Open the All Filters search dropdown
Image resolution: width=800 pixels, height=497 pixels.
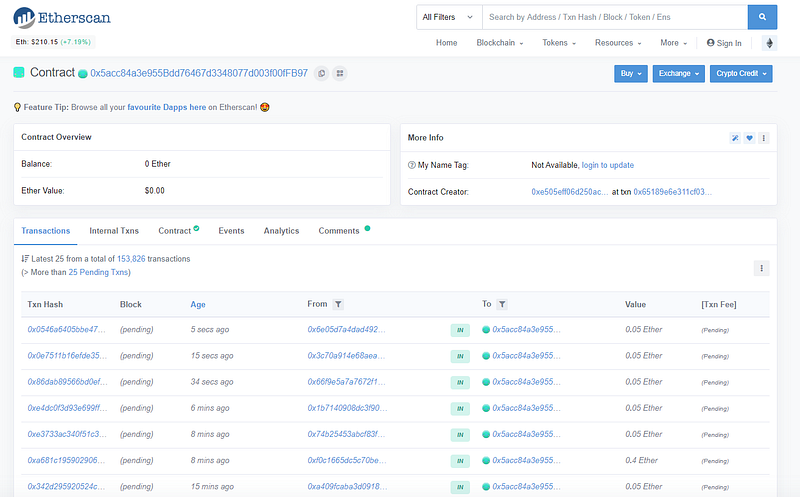coord(445,17)
